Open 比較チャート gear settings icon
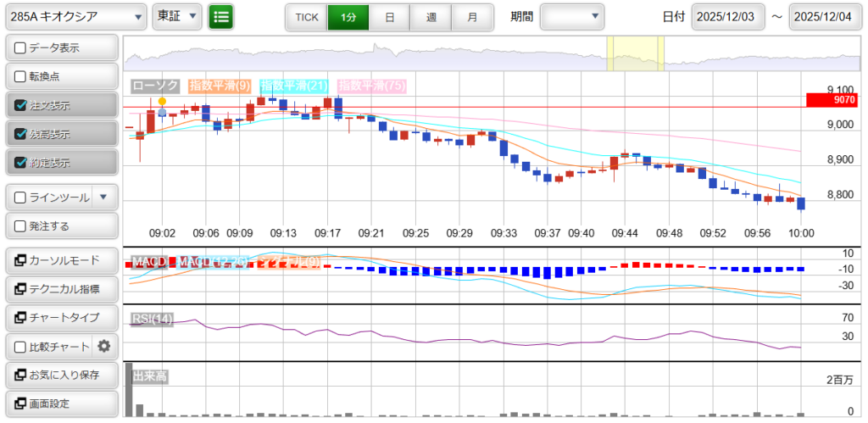 [104, 346]
